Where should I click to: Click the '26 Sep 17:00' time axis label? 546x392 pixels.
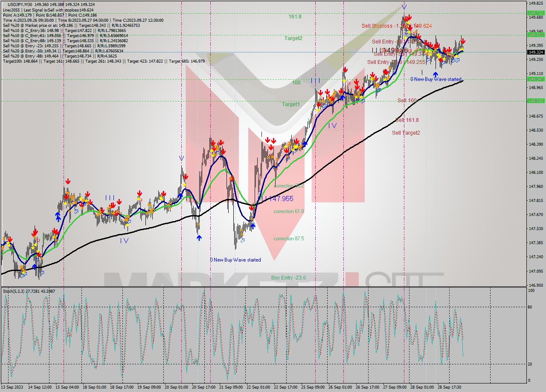tap(368, 387)
